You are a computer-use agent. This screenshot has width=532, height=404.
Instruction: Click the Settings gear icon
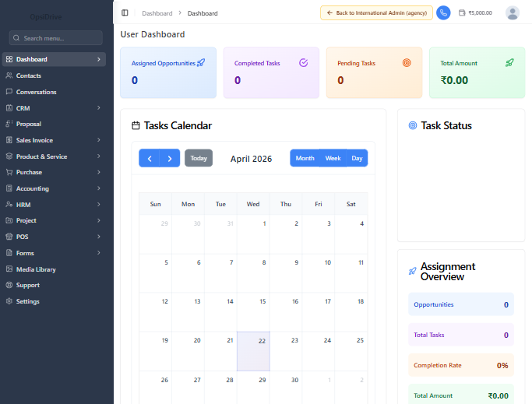point(9,301)
